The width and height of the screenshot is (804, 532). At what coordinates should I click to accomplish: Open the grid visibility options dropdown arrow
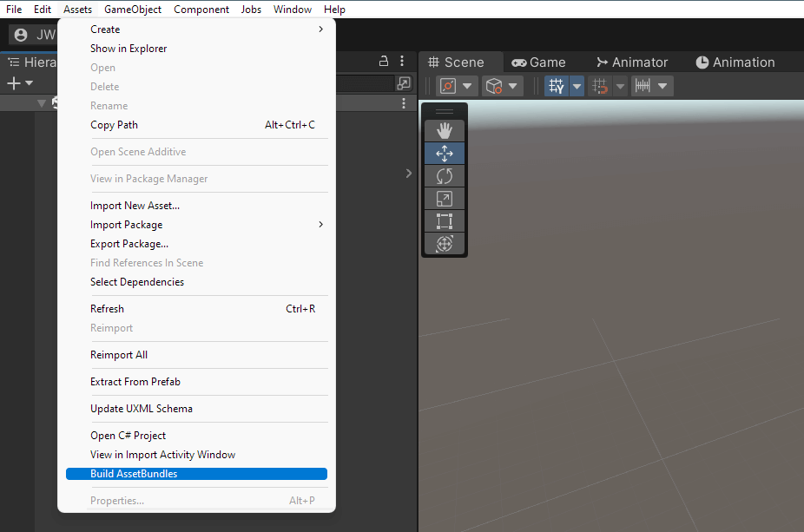[x=577, y=86]
